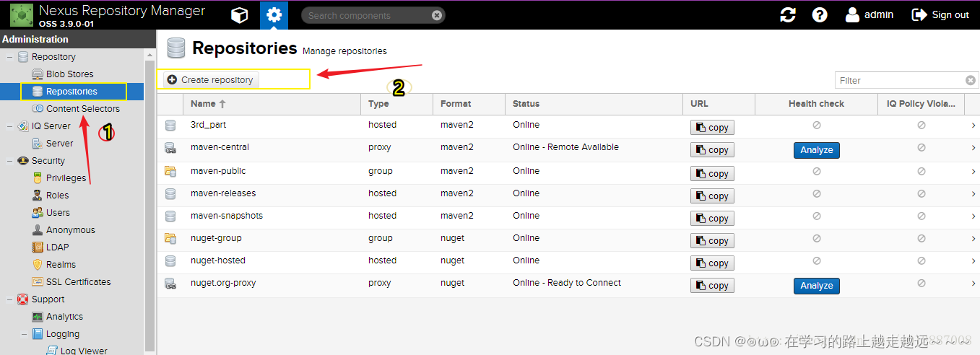Copy URL for nuget-group repository

pos(712,241)
